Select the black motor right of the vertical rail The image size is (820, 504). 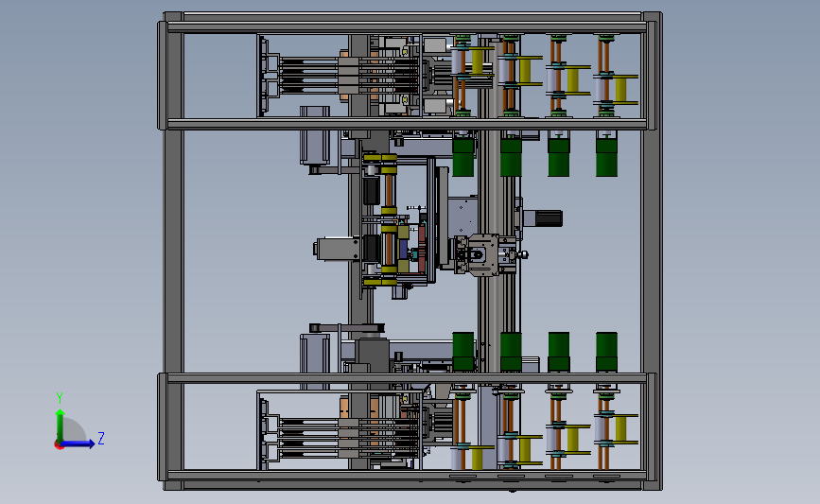(x=548, y=218)
